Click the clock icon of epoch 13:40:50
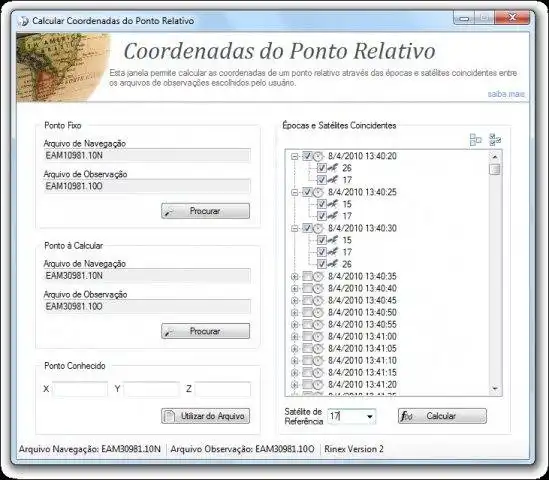 (318, 312)
